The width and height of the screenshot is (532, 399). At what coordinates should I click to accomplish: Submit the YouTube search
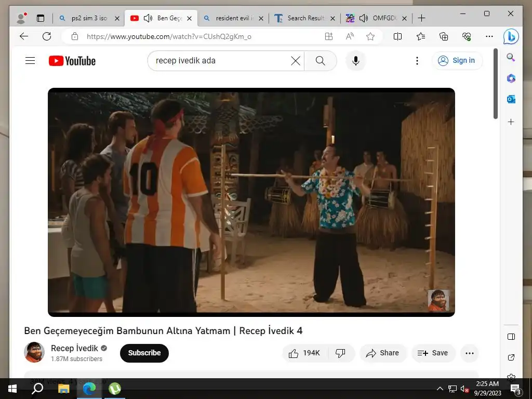[x=320, y=61]
